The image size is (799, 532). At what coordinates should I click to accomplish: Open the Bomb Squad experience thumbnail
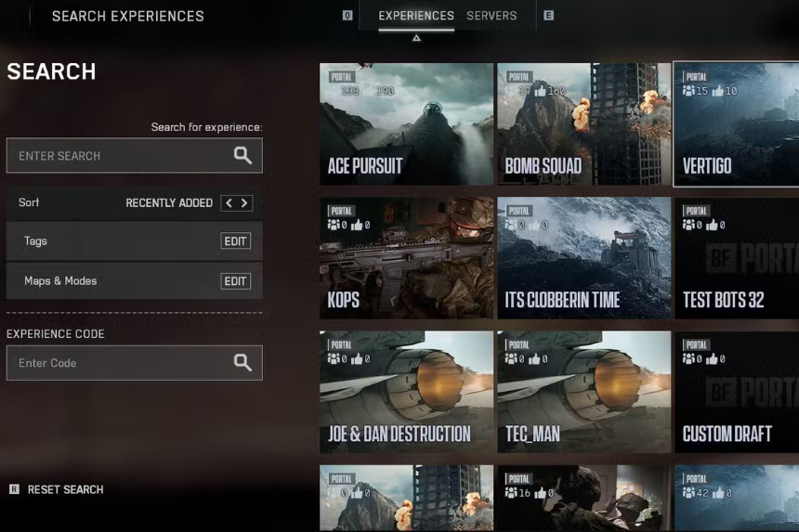583,125
